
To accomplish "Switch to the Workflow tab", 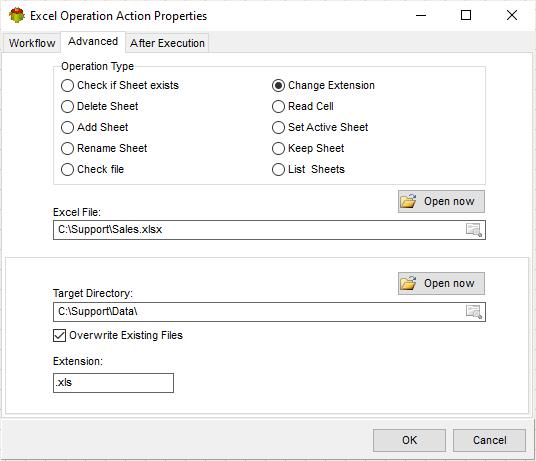I will click(x=32, y=43).
